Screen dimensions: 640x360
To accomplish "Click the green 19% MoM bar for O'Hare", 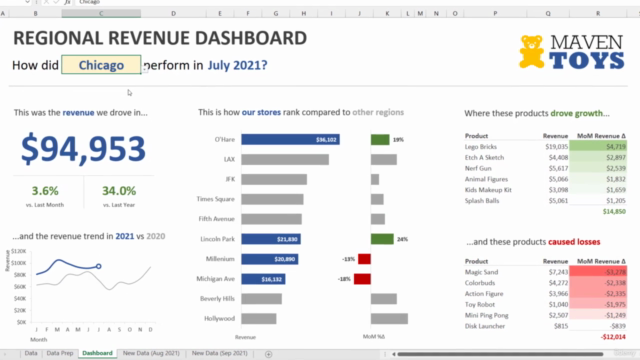I will coord(380,140).
